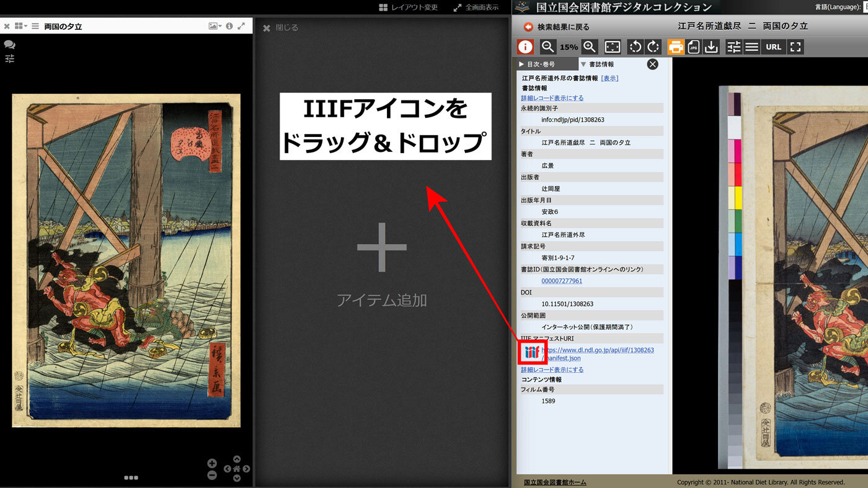
Task: Click the author value 広景
Action: (547, 166)
